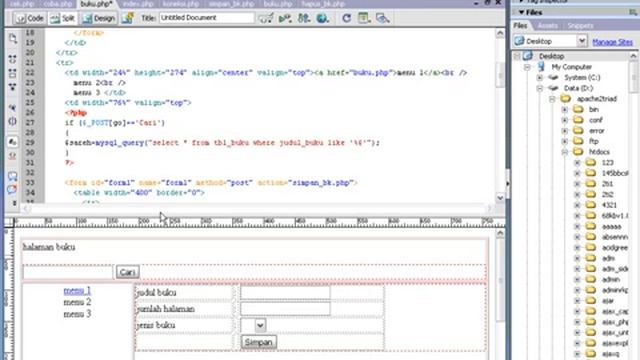
Task: Click the Cari button in design view
Action: point(127,272)
